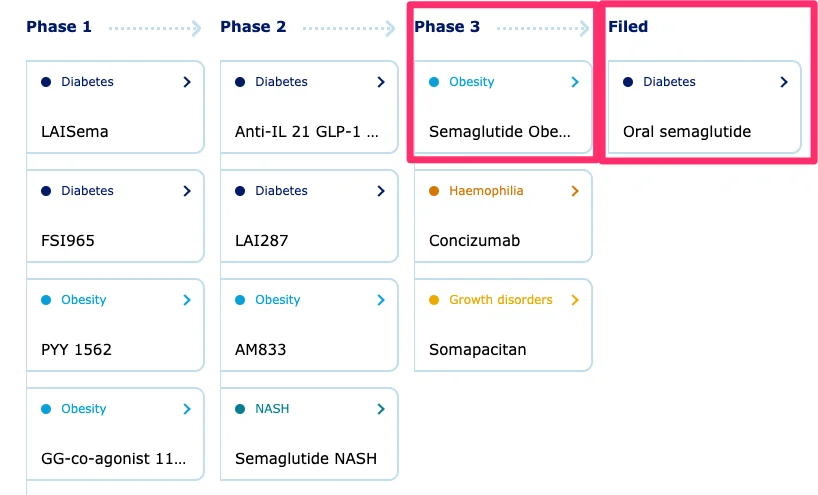Screen dimensions: 818x495
Task: Expand the LAI287 card with its chevron
Action: (x=381, y=191)
